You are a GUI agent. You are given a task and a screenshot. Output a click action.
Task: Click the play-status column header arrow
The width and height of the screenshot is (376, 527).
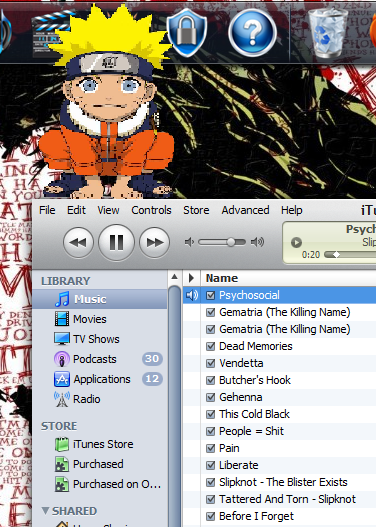coord(192,278)
